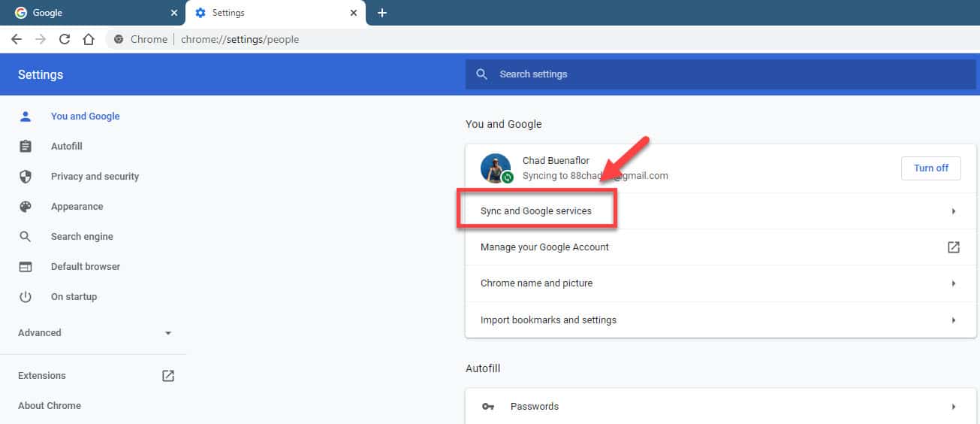This screenshot has height=424, width=980.
Task: Click the arrow on Passwords row
Action: point(953,407)
